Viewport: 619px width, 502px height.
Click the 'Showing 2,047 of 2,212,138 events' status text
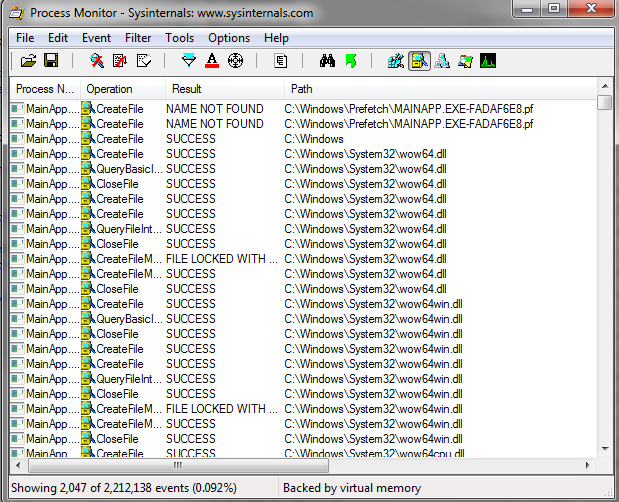(x=124, y=488)
